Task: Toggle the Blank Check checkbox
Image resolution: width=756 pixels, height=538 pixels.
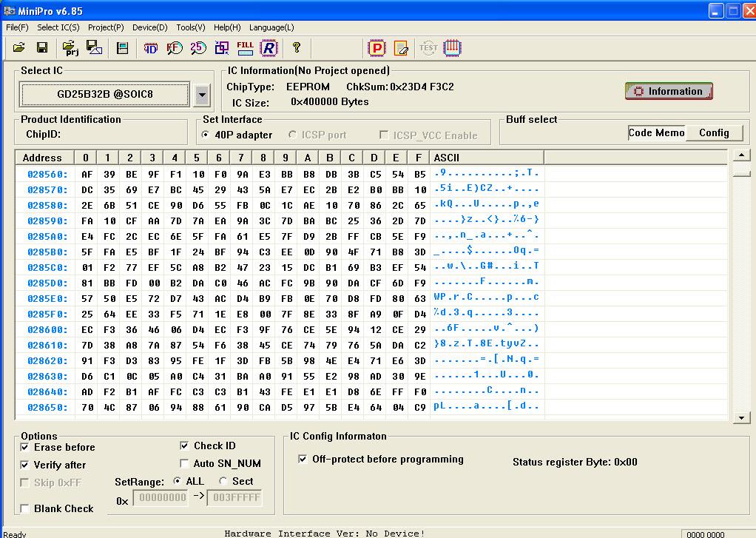Action: point(24,508)
